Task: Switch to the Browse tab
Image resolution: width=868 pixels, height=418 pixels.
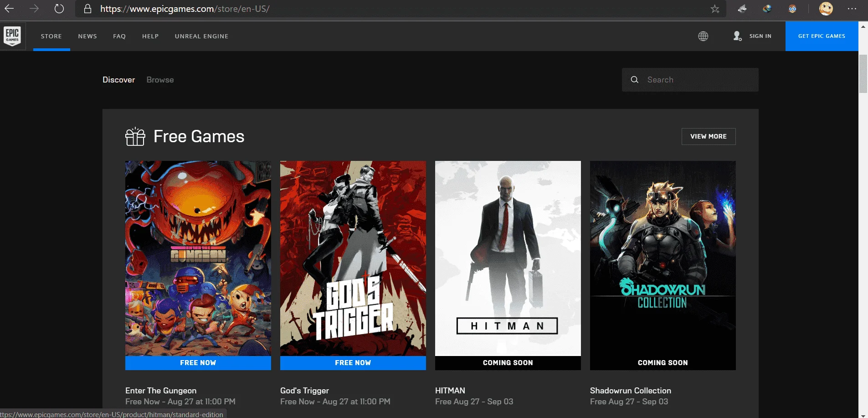Action: point(160,80)
